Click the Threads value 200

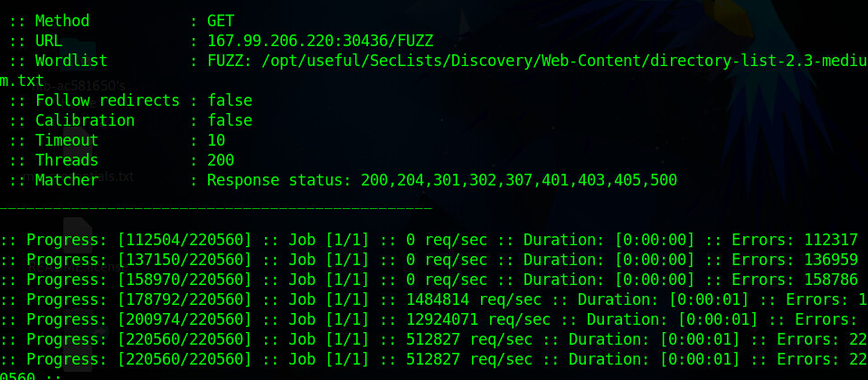pos(221,160)
